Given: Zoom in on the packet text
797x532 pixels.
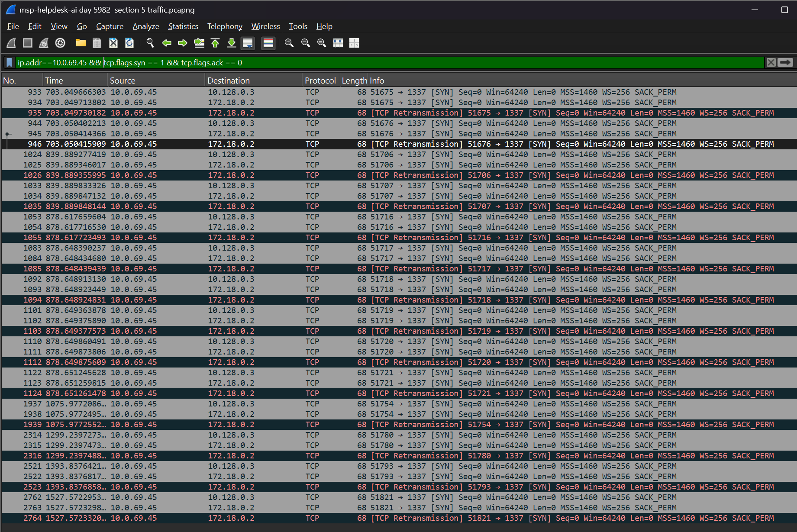Looking at the screenshot, I should click(289, 43).
